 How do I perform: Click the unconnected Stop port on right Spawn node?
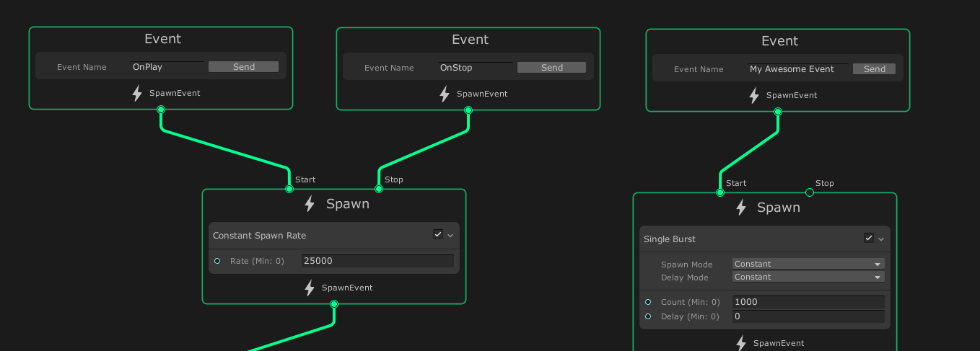coord(809,192)
